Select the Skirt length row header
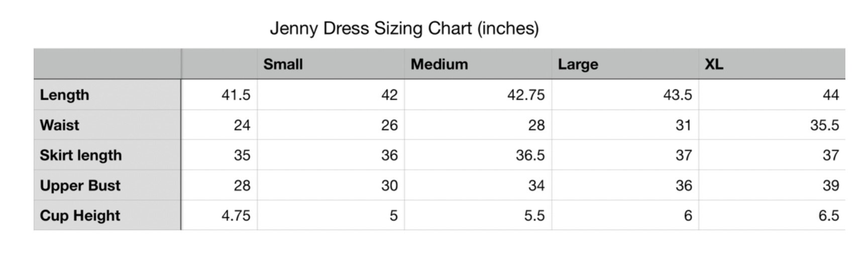Viewport: 868px width, 256px height. point(107,155)
